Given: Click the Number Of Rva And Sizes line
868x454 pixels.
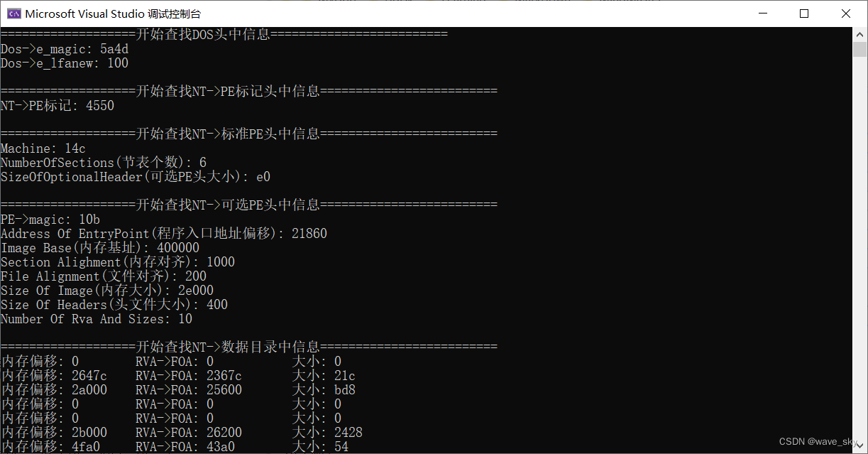Looking at the screenshot, I should (x=97, y=319).
